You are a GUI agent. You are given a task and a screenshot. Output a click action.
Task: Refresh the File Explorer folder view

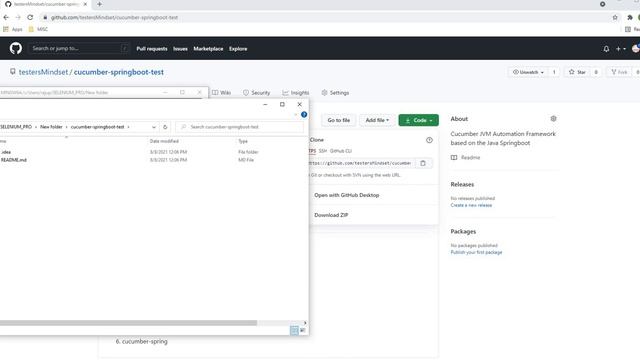point(165,127)
